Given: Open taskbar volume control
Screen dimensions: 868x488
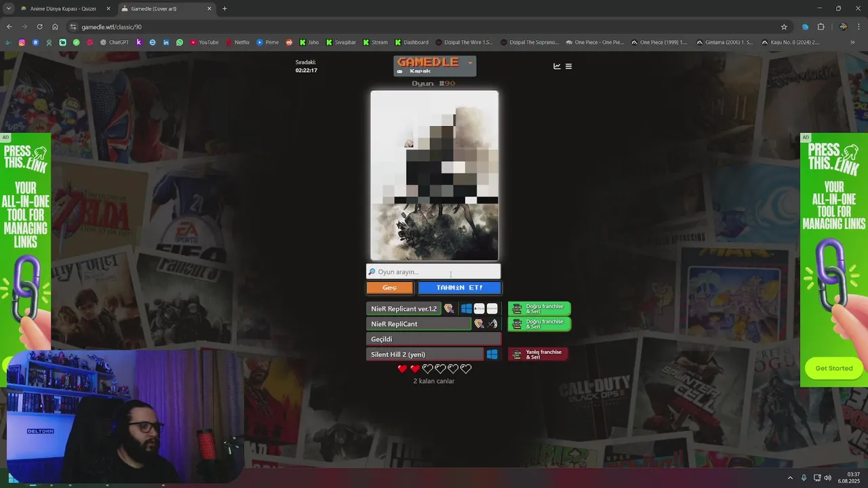Looking at the screenshot, I should [x=827, y=478].
